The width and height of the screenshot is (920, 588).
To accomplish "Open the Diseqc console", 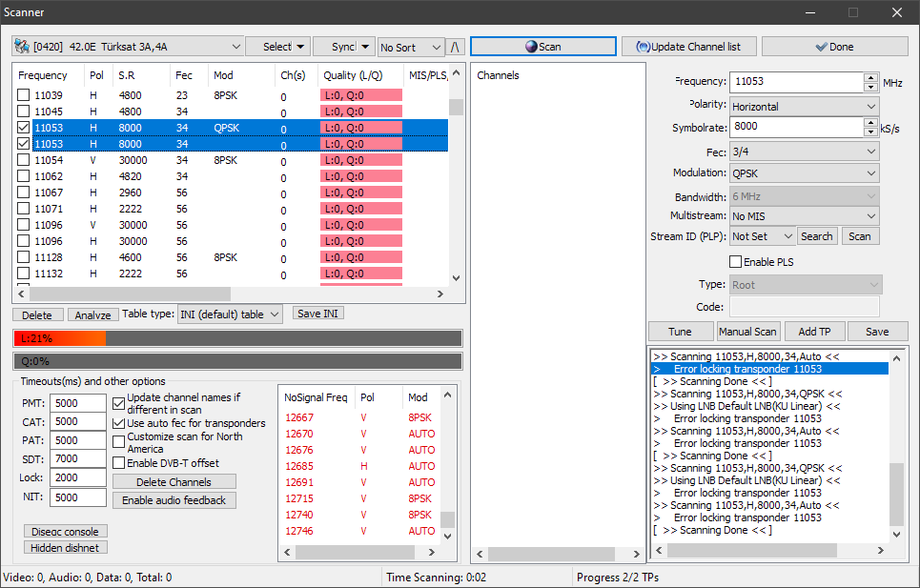I will coord(66,531).
